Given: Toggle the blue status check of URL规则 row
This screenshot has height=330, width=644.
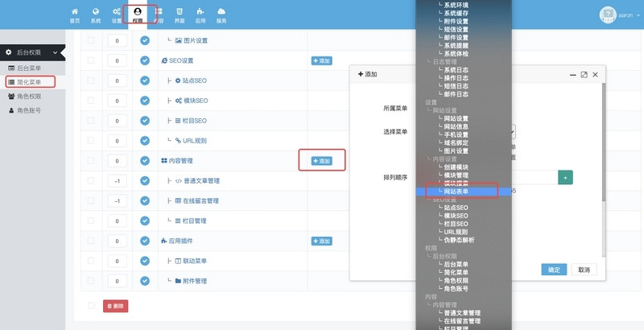Looking at the screenshot, I should (x=145, y=141).
